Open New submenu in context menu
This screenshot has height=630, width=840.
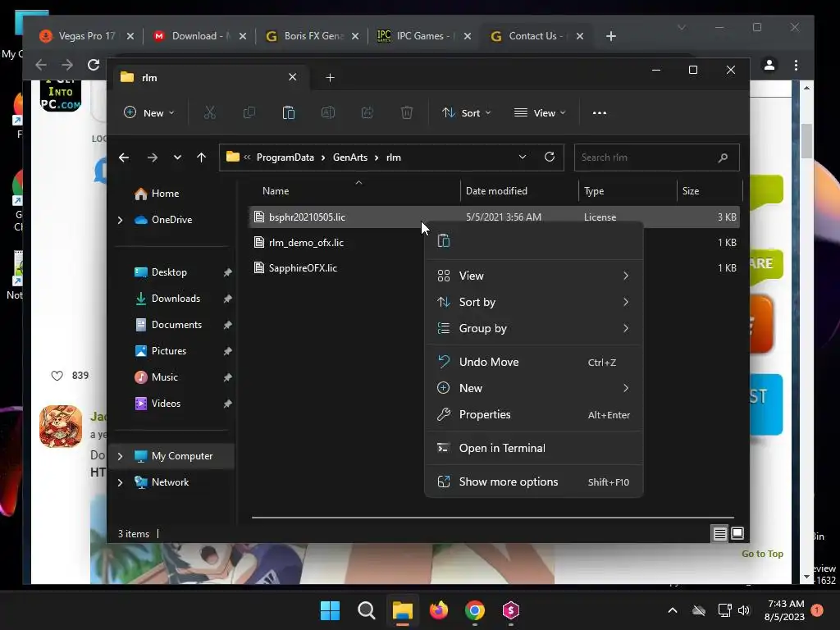tap(533, 388)
